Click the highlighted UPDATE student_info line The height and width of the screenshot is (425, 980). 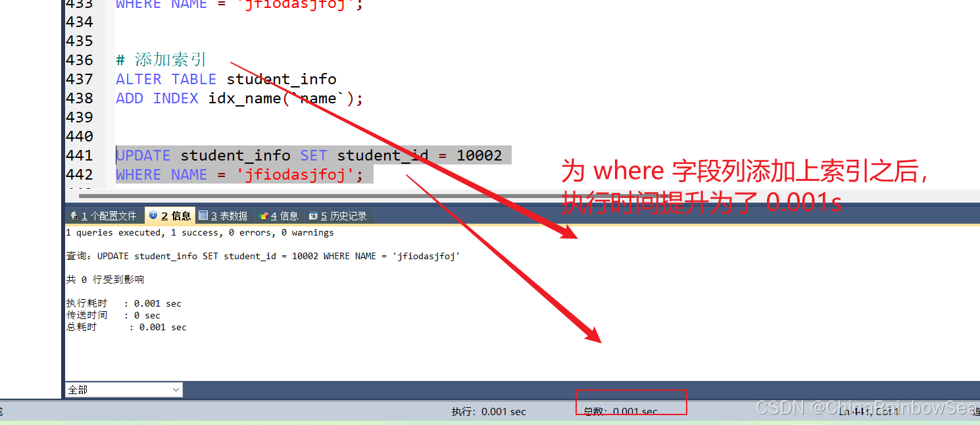308,155
